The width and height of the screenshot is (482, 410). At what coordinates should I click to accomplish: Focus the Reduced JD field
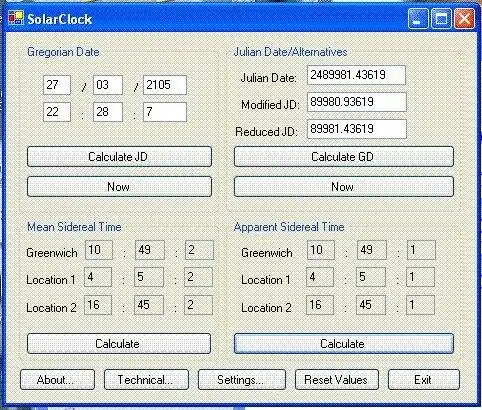click(x=357, y=129)
